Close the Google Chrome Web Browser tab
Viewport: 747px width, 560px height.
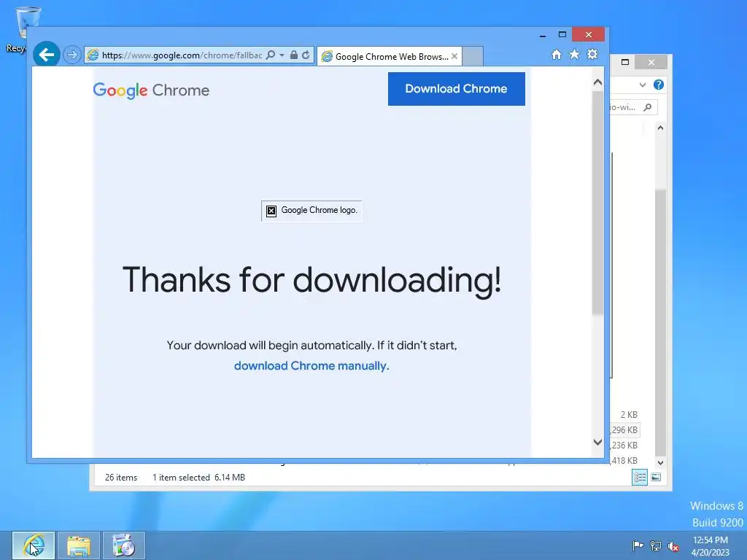pyautogui.click(x=454, y=56)
